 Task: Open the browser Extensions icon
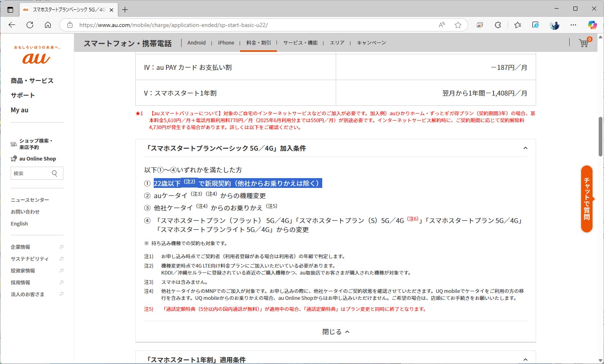point(498,25)
